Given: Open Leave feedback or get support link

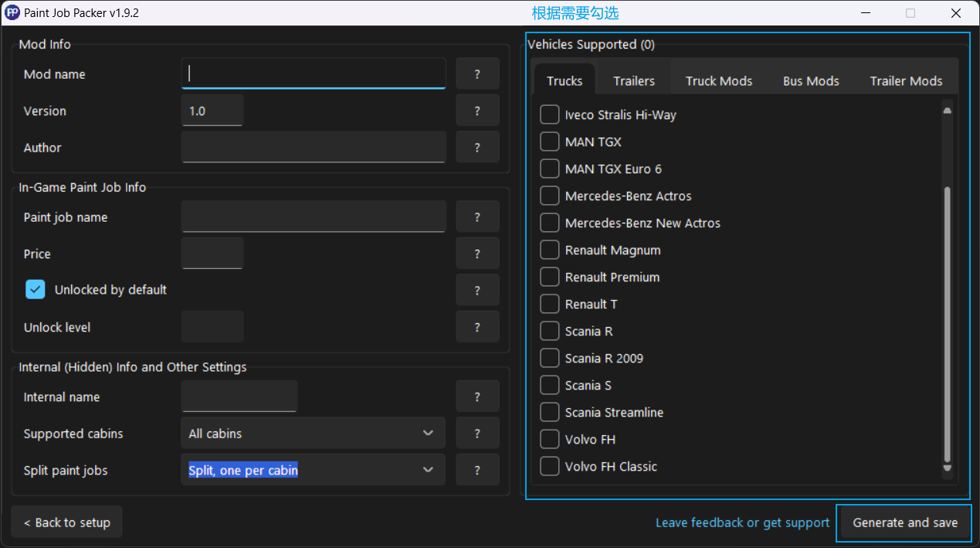Looking at the screenshot, I should [x=742, y=522].
